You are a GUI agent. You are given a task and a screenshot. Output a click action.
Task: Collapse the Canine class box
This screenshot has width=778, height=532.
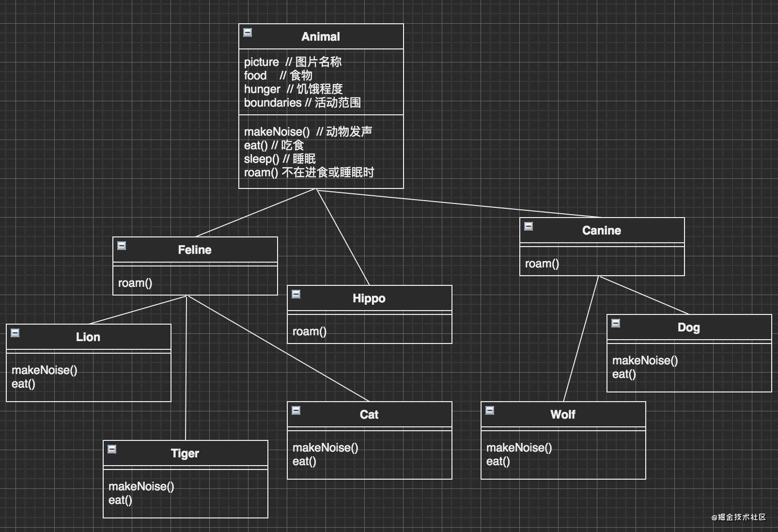[529, 226]
